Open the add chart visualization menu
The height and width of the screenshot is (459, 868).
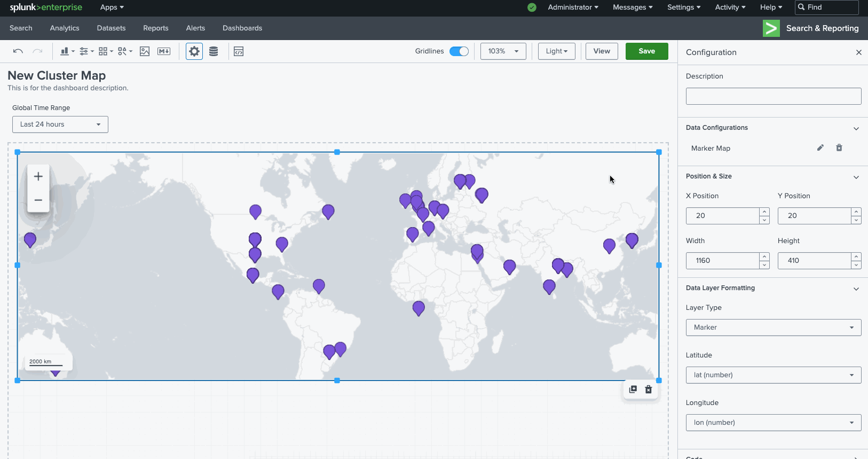pos(67,51)
